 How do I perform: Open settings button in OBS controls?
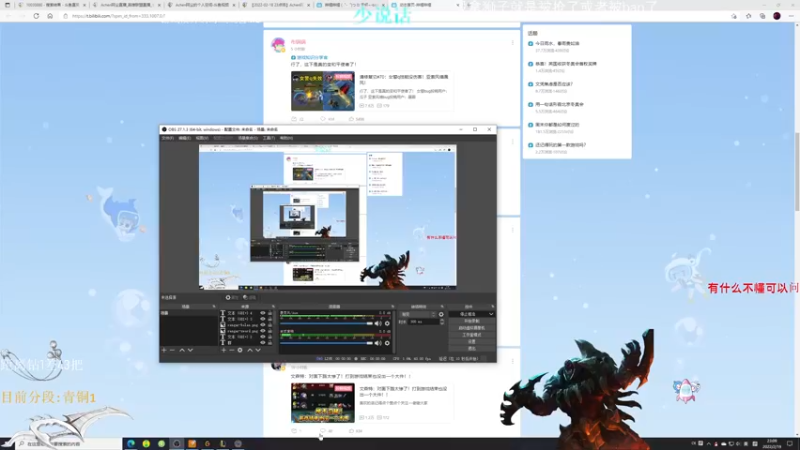coord(471,341)
